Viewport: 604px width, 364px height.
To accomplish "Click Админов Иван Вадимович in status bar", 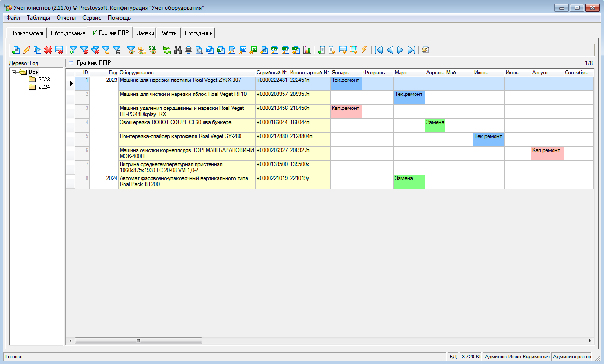I will [517, 357].
